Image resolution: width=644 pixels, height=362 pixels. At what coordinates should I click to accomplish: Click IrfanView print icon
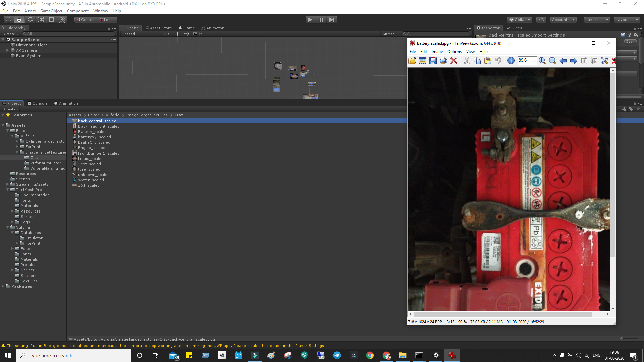[443, 61]
